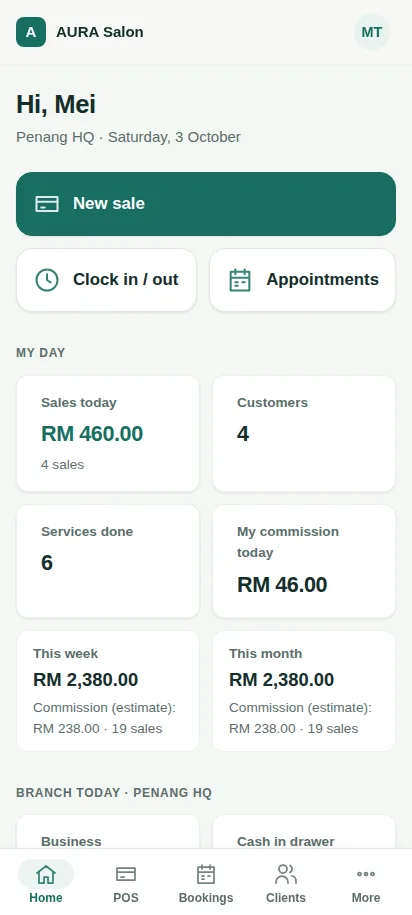View the My commission today card
The image size is (412, 915).
click(304, 561)
